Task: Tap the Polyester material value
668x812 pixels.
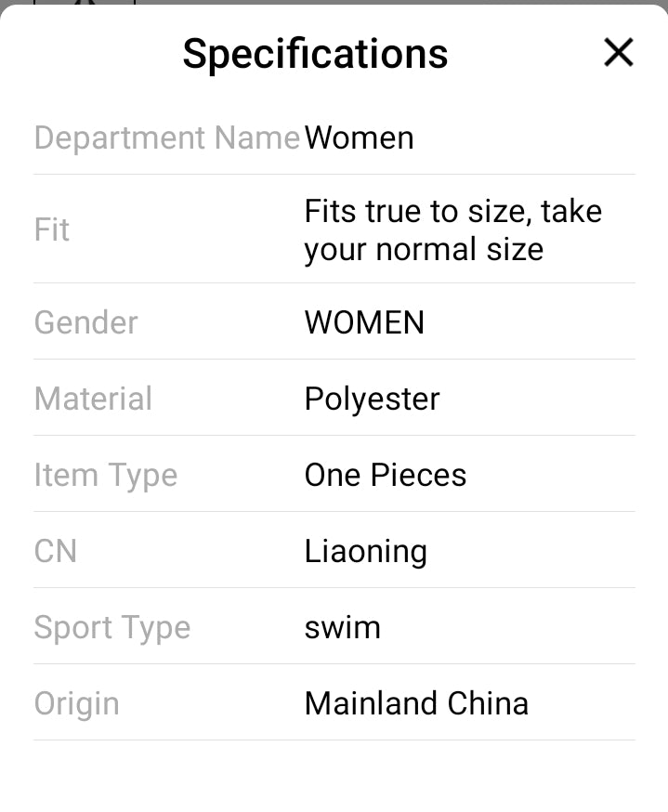Action: 372,399
